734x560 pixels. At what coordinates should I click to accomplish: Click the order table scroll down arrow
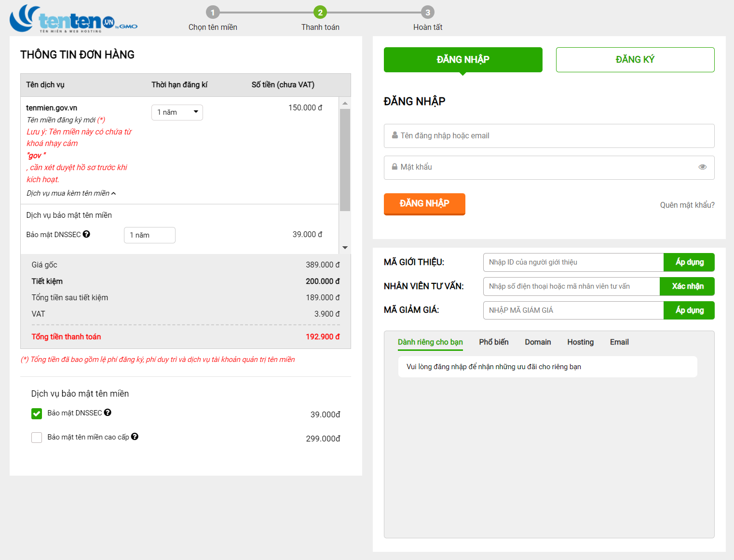click(x=345, y=248)
